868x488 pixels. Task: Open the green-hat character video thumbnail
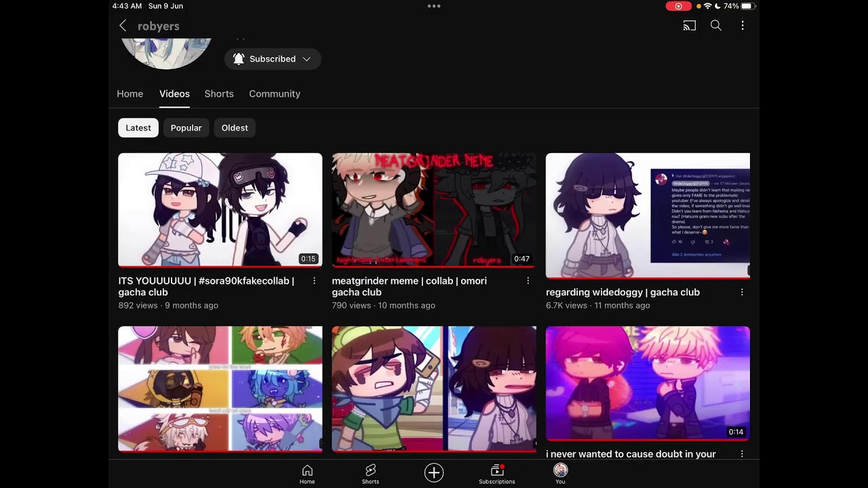[434, 389]
